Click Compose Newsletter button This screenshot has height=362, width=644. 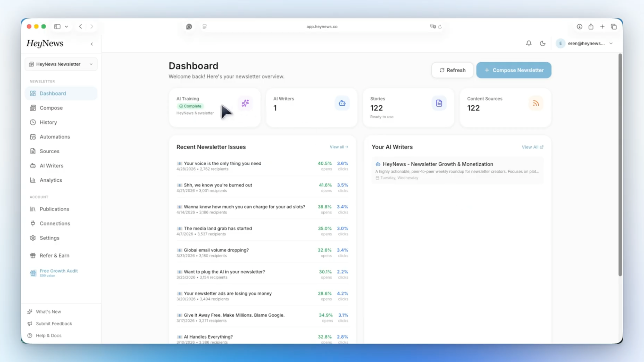[514, 70]
